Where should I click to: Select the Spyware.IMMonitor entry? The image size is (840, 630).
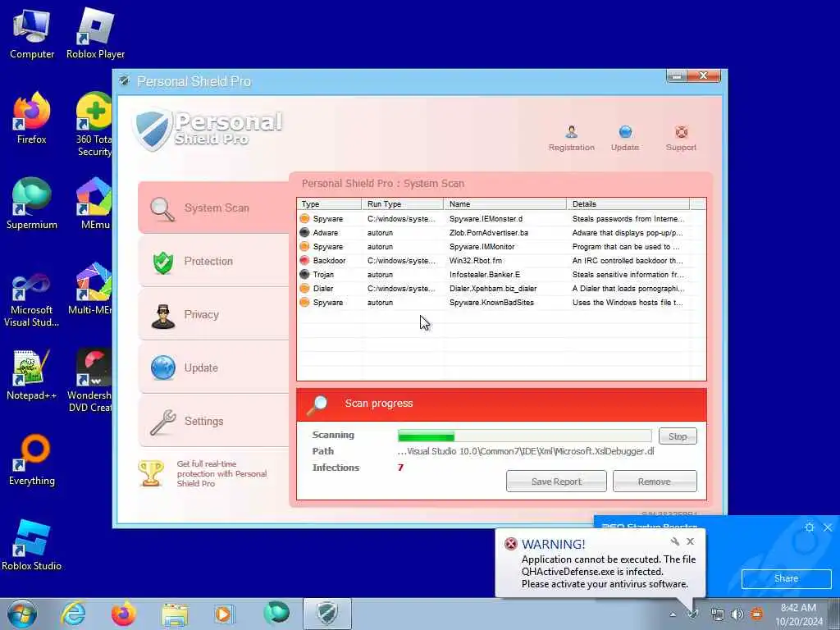point(501,246)
